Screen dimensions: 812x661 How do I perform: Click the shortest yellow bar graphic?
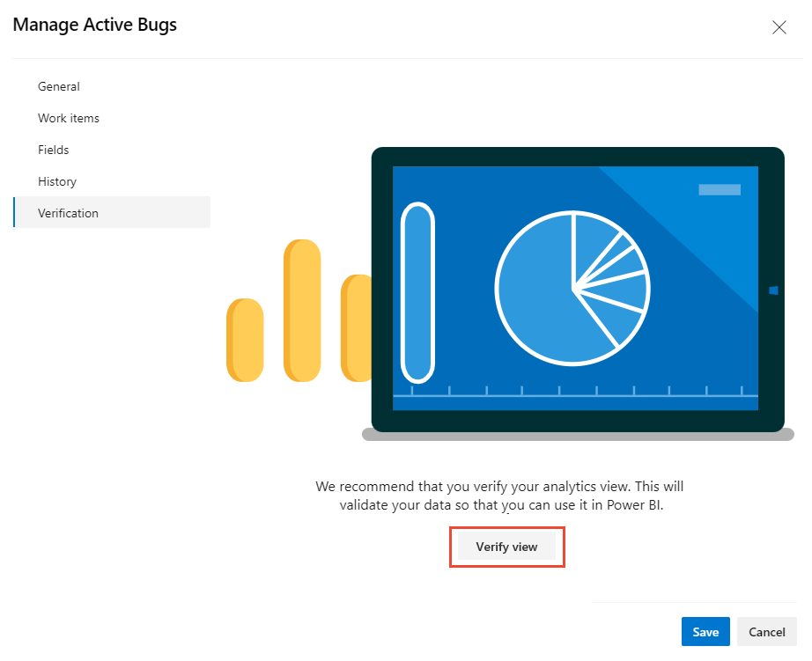245,340
